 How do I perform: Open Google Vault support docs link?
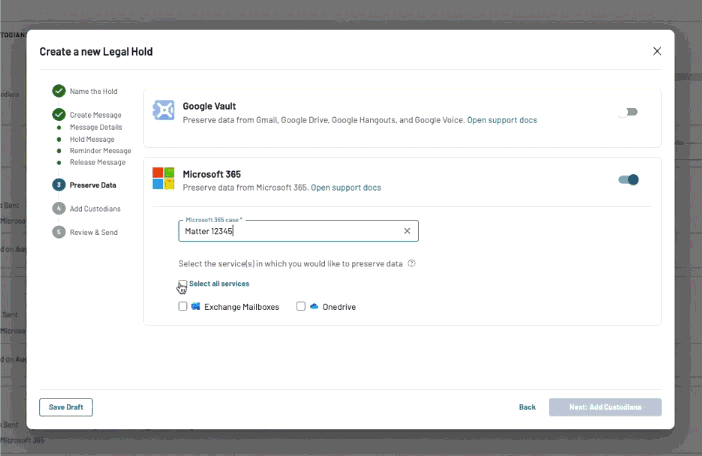click(502, 120)
